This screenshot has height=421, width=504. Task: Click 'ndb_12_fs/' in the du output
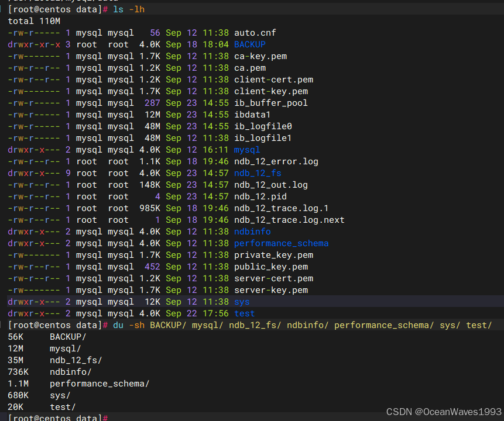pyautogui.click(x=76, y=360)
